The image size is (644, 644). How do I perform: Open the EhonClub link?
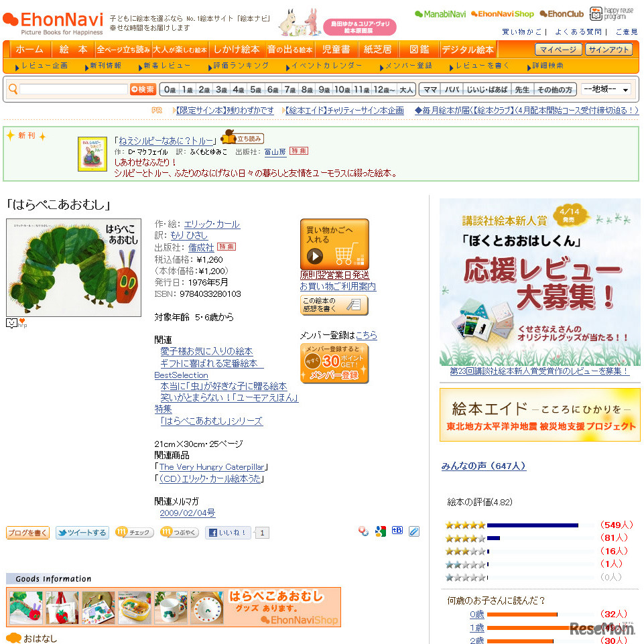coord(562,14)
